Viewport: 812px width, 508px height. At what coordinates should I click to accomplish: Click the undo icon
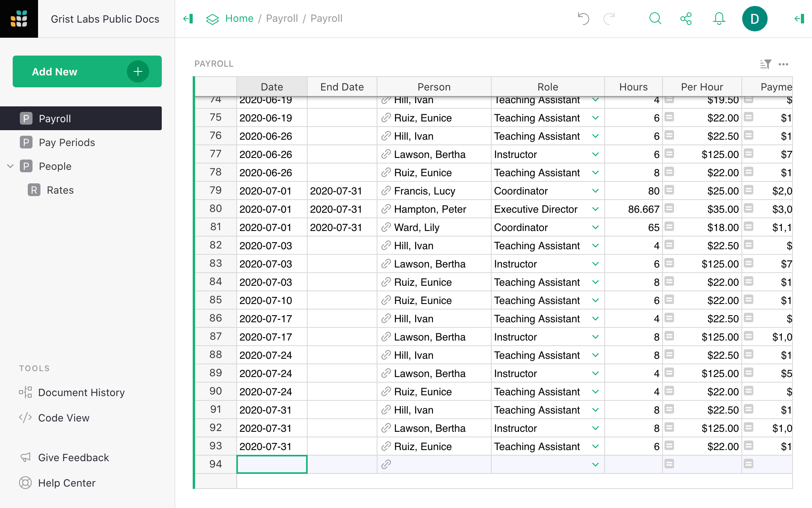[x=583, y=18]
